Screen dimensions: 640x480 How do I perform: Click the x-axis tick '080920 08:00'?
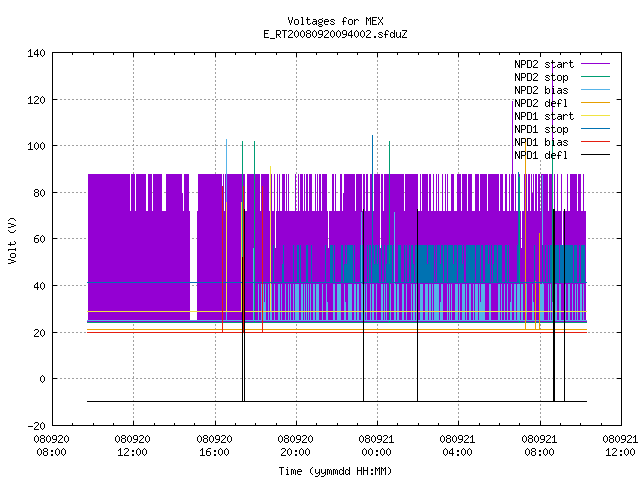[51, 446]
